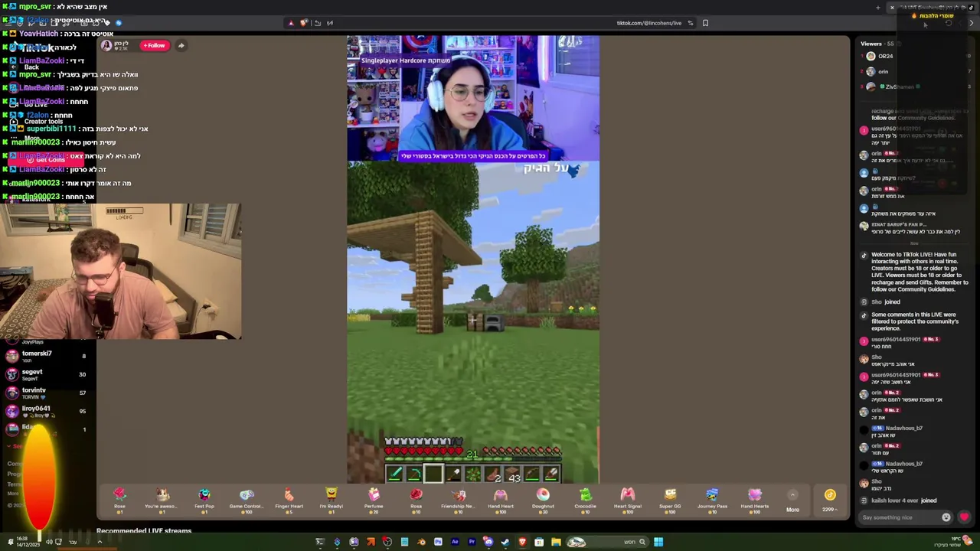Show hidden tray icons chevron
This screenshot has width=980, height=551.
[x=100, y=542]
